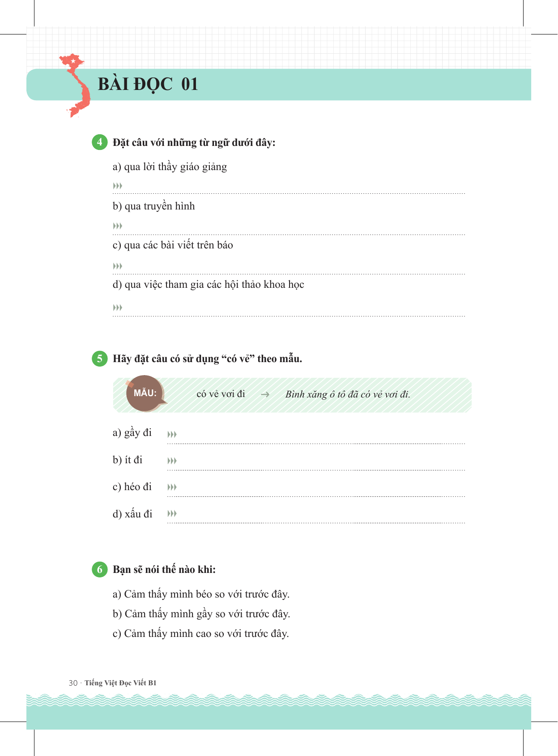Click the sample sentence "Bình xăng ô tô đã có vẻ vơi đi"
Image resolution: width=558 pixels, height=756 pixels.
click(348, 394)
